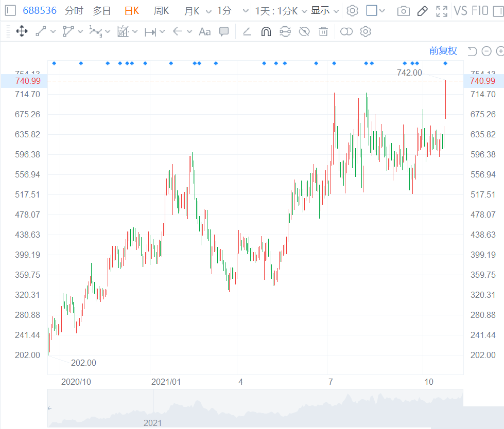
Task: Click the text annotation Aa tool
Action: coord(204,32)
